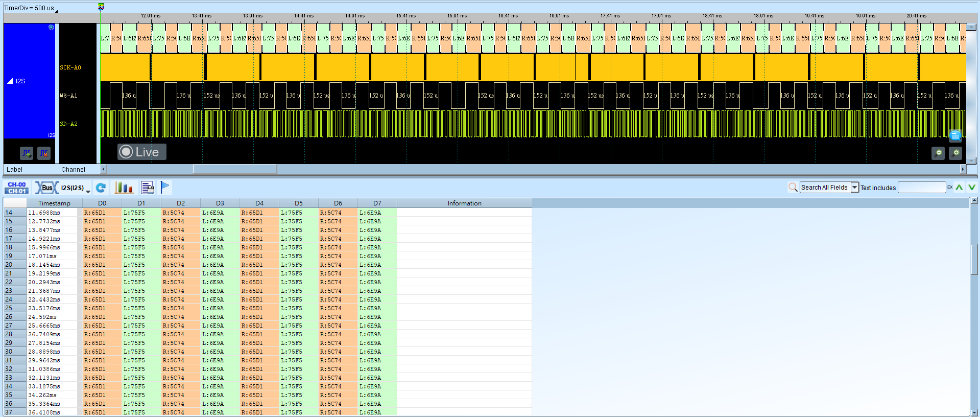Collapse the I2S bus group triangle
Image resolution: width=980 pixels, height=417 pixels.
(x=10, y=81)
